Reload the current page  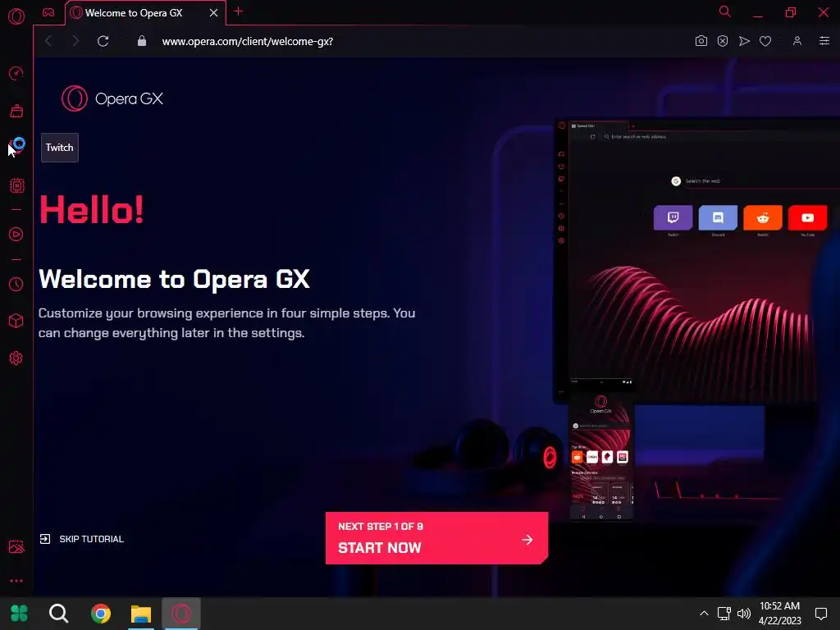coord(103,41)
